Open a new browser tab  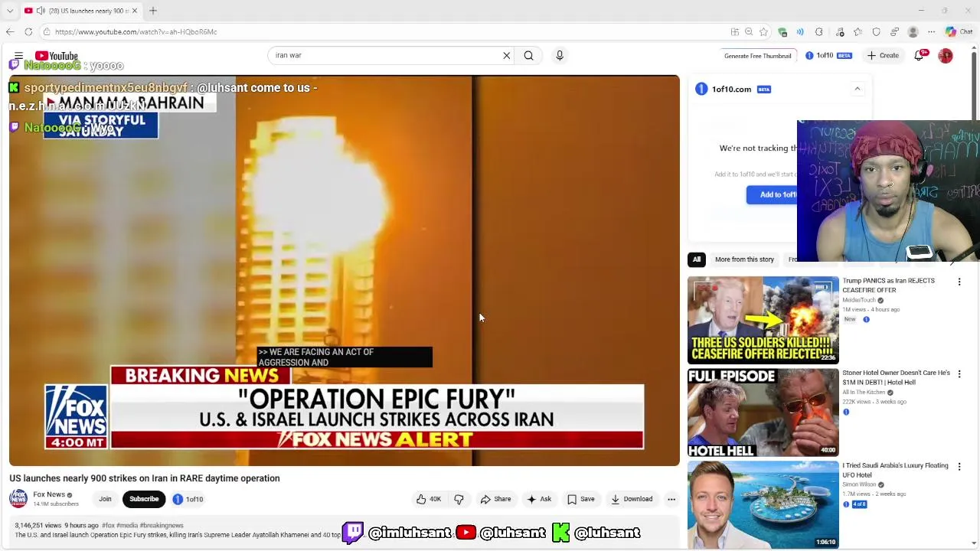153,11
